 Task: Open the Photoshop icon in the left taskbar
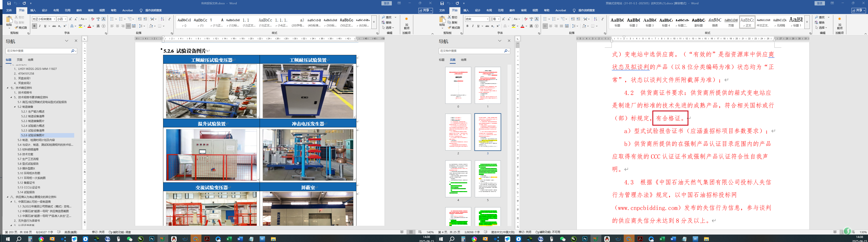tap(152, 239)
